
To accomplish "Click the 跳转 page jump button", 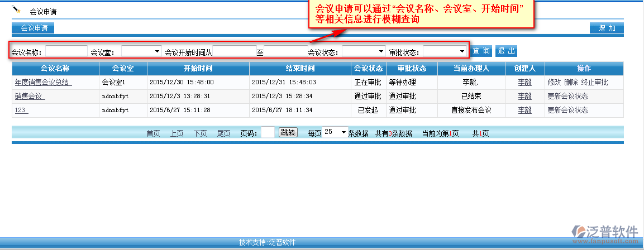I will point(288,133).
